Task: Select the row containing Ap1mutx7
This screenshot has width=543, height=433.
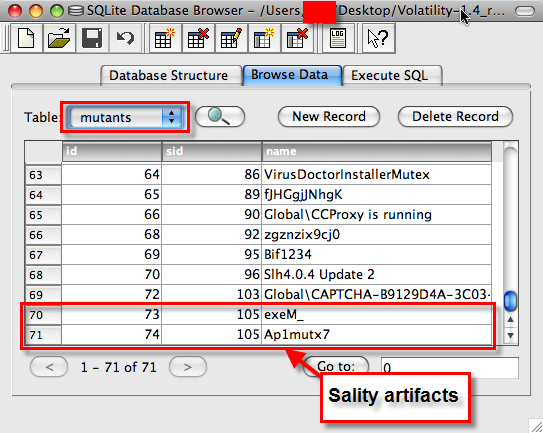Action: coord(258,335)
